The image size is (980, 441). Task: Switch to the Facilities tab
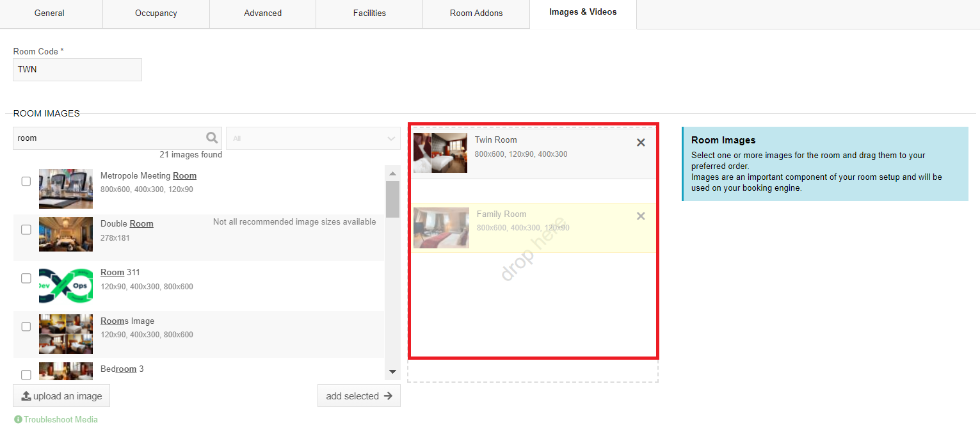[369, 13]
